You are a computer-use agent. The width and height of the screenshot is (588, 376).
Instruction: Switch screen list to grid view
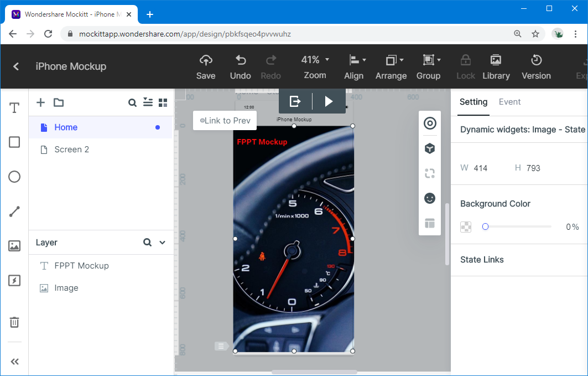coord(163,102)
